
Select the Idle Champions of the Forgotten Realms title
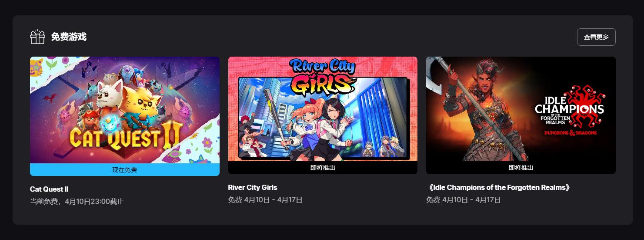pyautogui.click(x=499, y=187)
